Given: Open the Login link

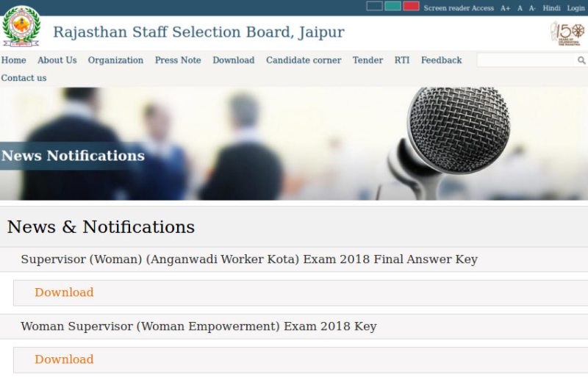Looking at the screenshot, I should [x=576, y=8].
